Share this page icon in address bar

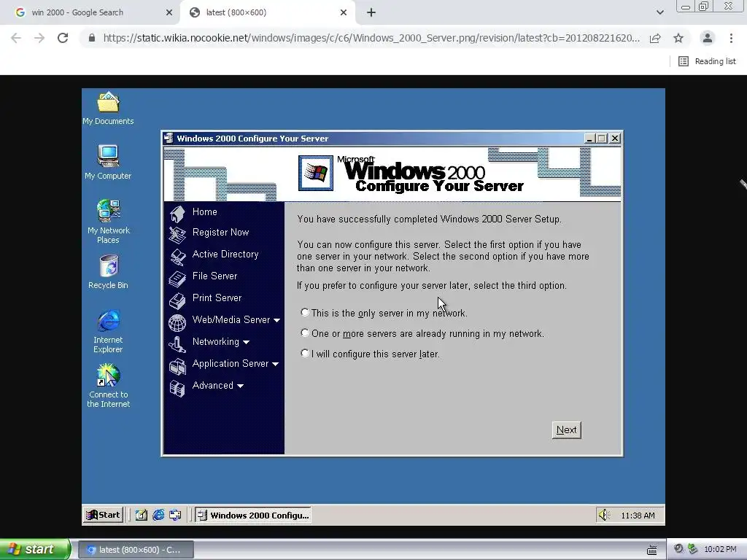[655, 38]
